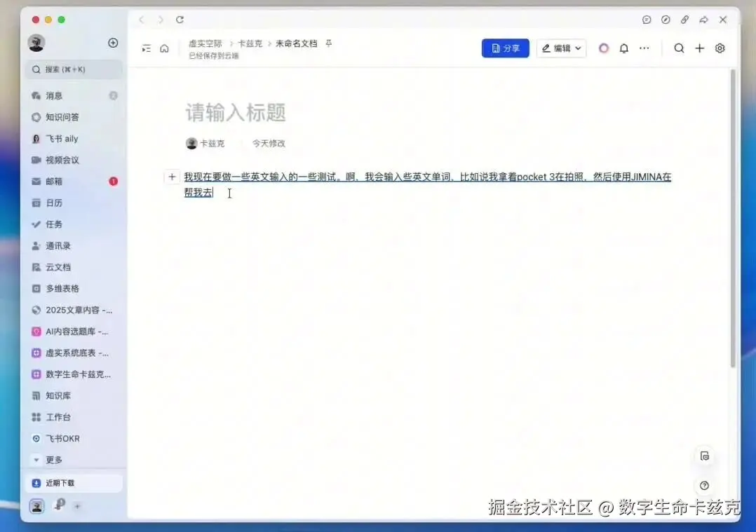Click the second account icon at sidebar bottom

(59, 505)
